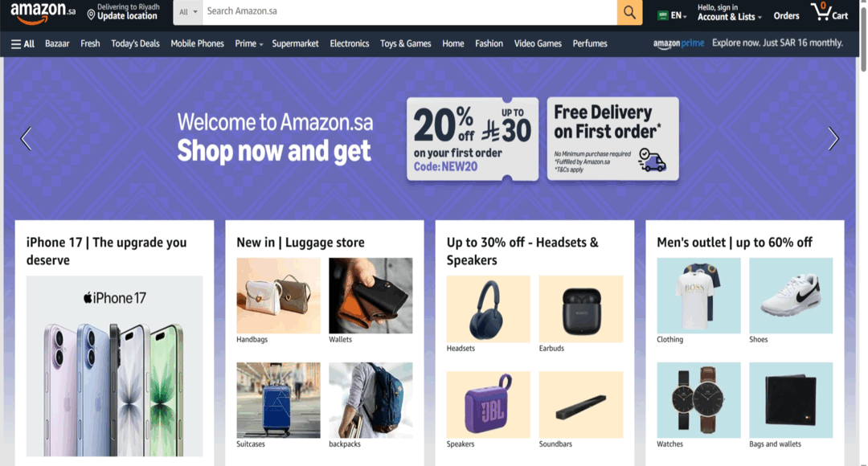Click the Amazon Prime Explore now promo

pos(748,43)
